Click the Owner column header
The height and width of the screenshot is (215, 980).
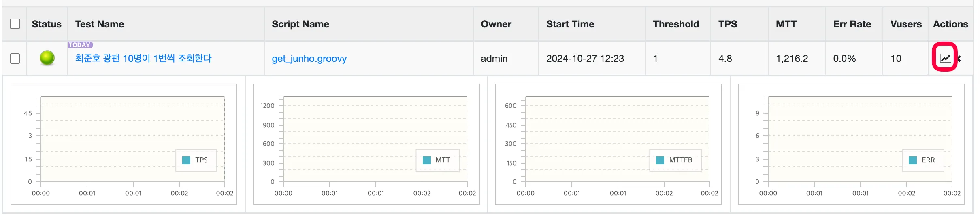pyautogui.click(x=496, y=24)
